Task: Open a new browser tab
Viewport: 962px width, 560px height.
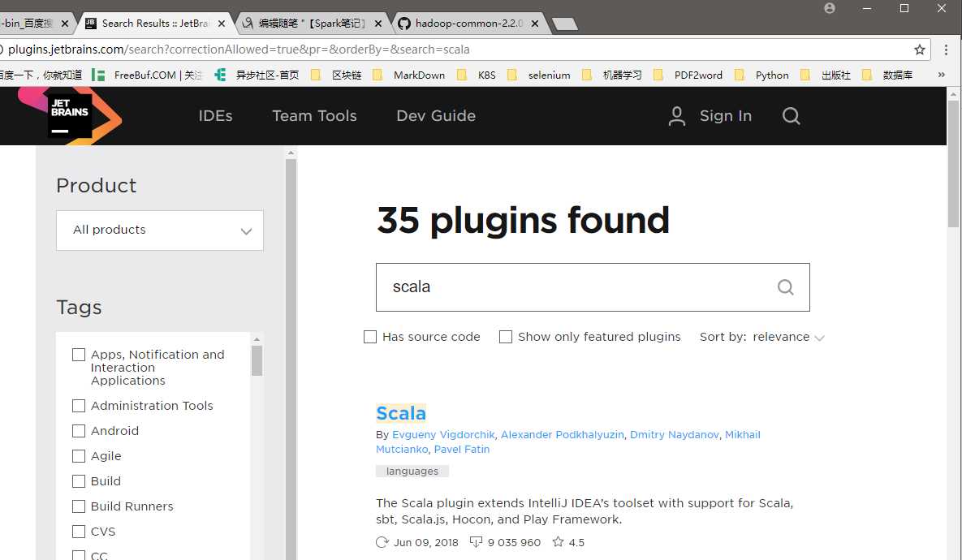Action: tap(564, 24)
